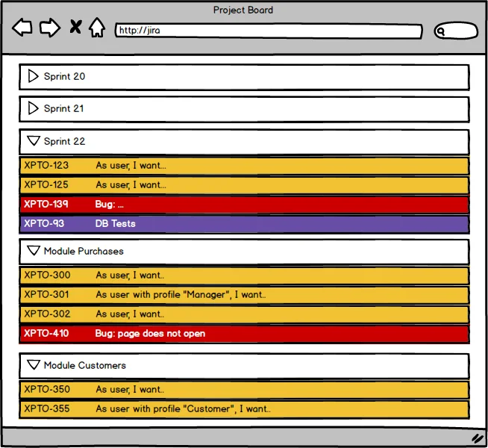The image size is (488, 448).
Task: Click the http://jira address bar
Action: (x=269, y=31)
